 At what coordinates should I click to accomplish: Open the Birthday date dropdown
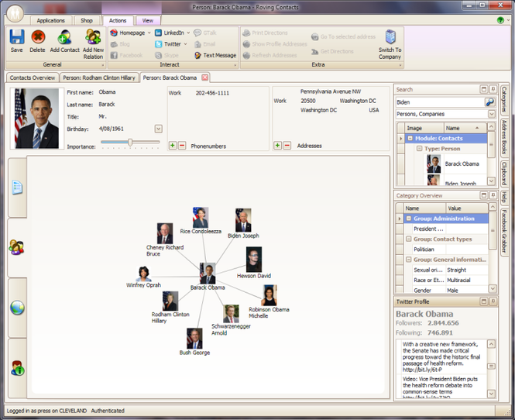158,129
